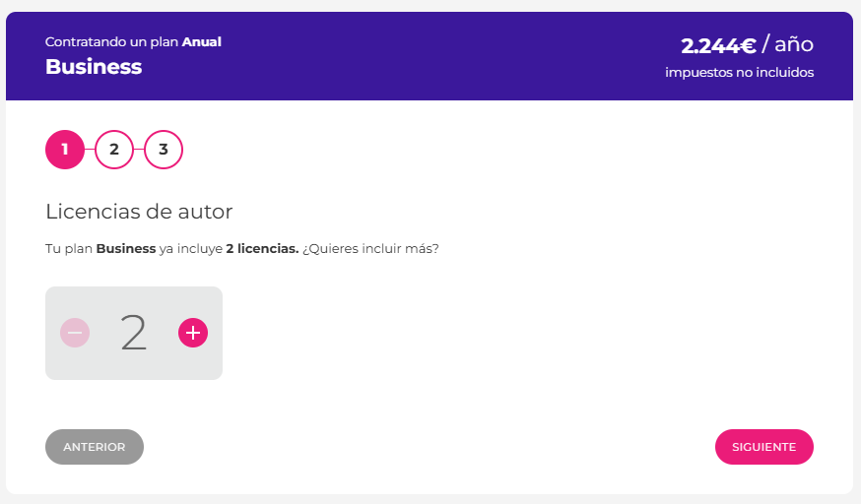This screenshot has width=861, height=504.
Task: Click the connector line between steps 1 and 2
Action: click(90, 150)
